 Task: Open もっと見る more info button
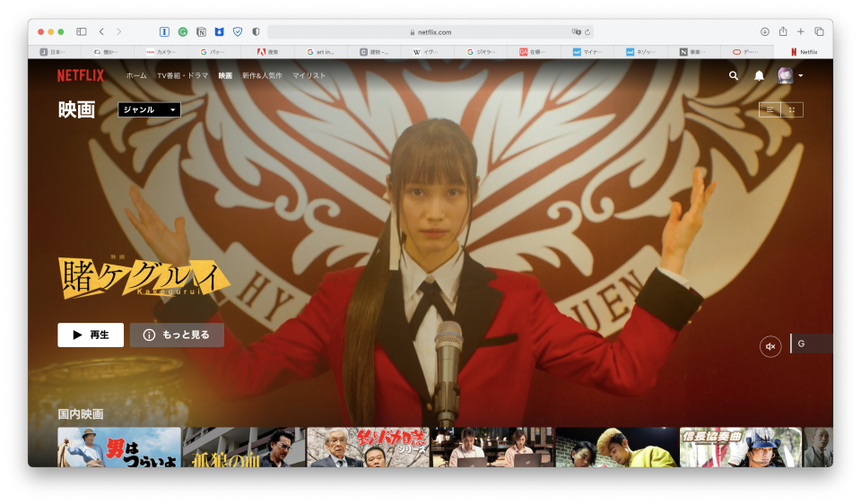(177, 335)
